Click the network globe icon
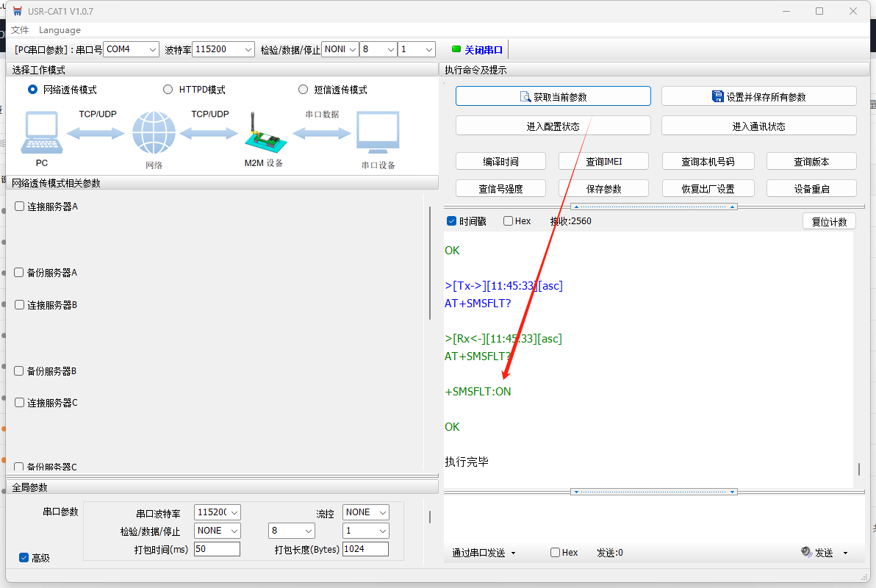The image size is (876, 588). pyautogui.click(x=154, y=133)
